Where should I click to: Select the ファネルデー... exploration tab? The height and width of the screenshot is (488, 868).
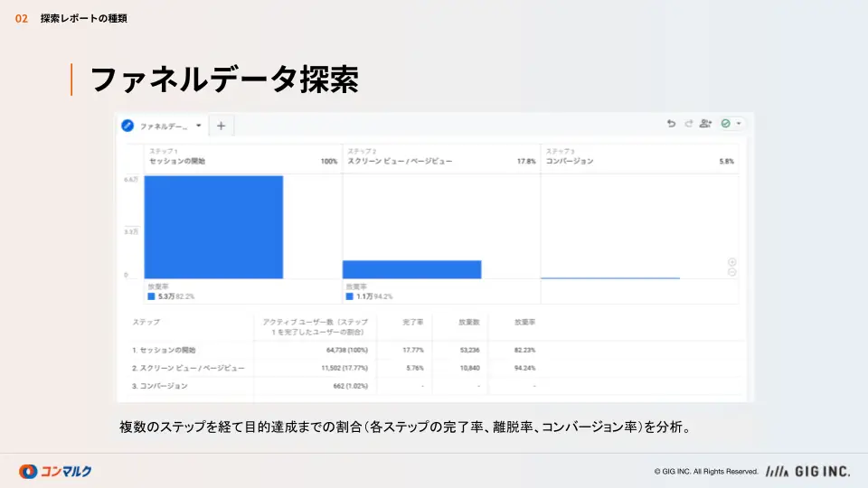click(164, 127)
